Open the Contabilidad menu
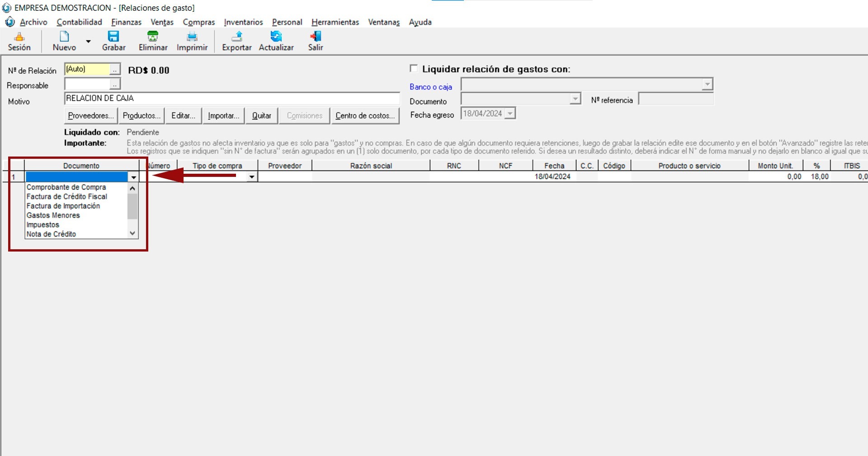 click(79, 22)
